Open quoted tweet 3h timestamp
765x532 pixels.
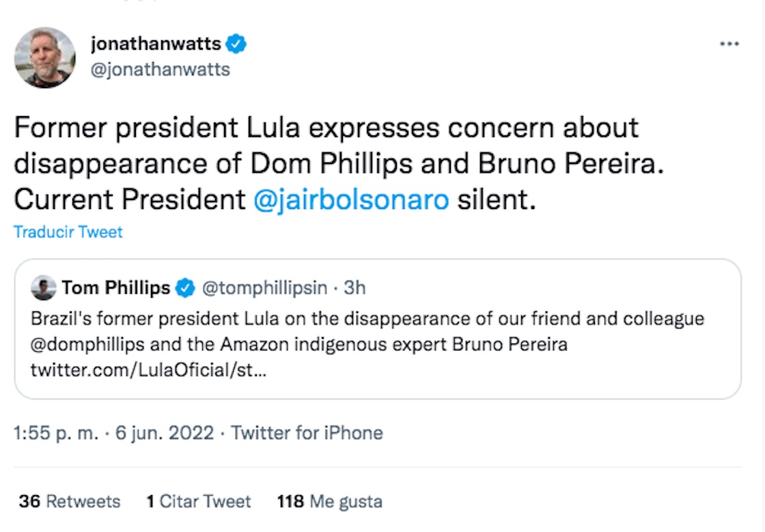(x=354, y=288)
